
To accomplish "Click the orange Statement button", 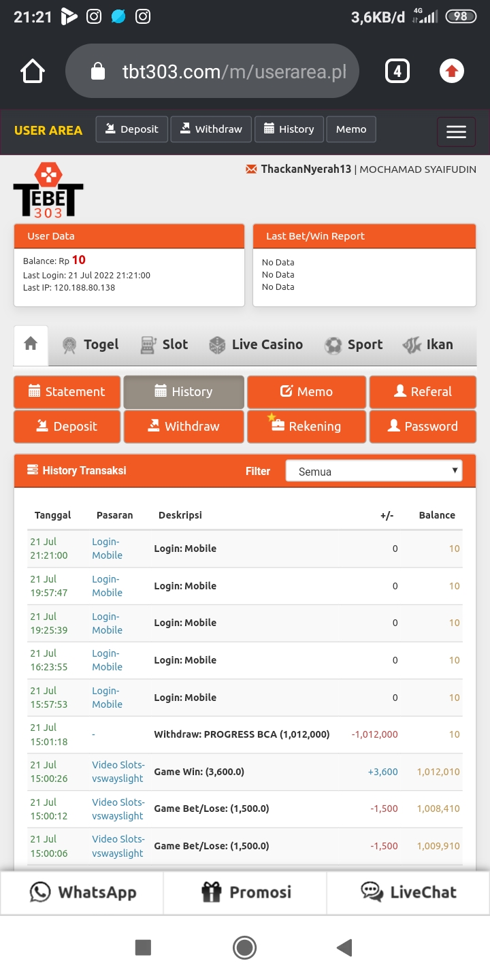I will pyautogui.click(x=67, y=392).
